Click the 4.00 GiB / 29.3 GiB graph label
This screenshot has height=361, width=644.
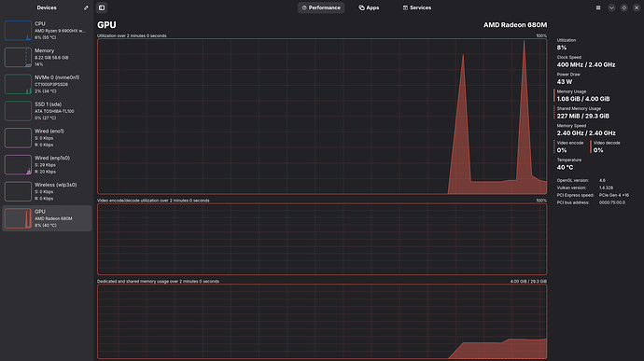[528, 282]
